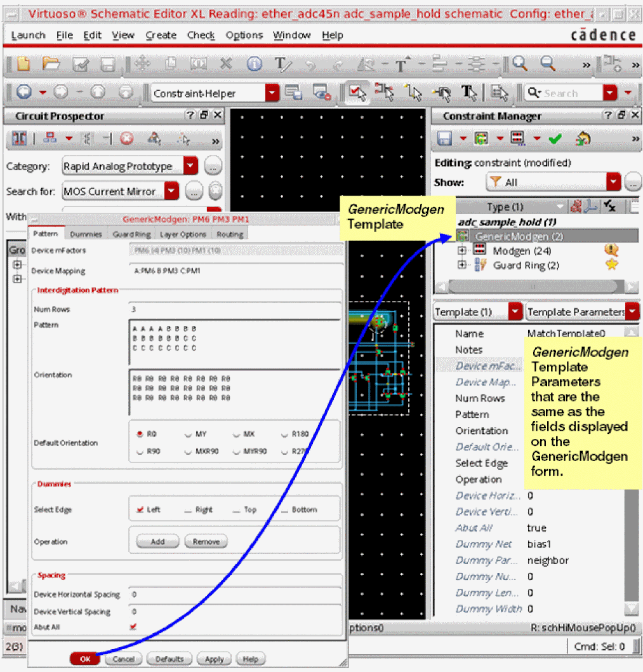The image size is (643, 672).
Task: Open the Check menu
Action: [201, 35]
